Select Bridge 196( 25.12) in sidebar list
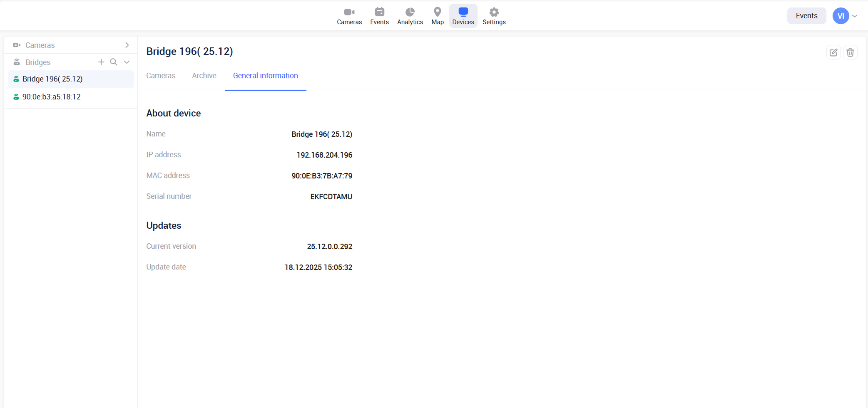The image size is (868, 408). point(52,79)
